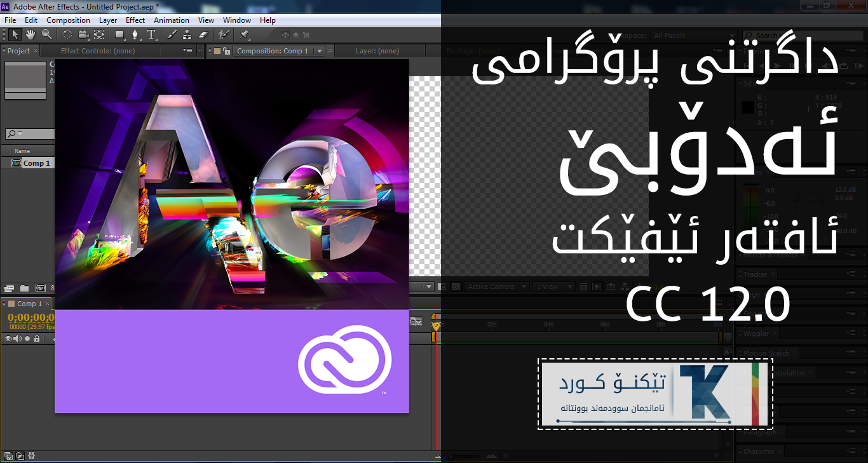Image resolution: width=868 pixels, height=463 pixels.
Task: Select the Zoom magnifier tool
Action: (46, 34)
